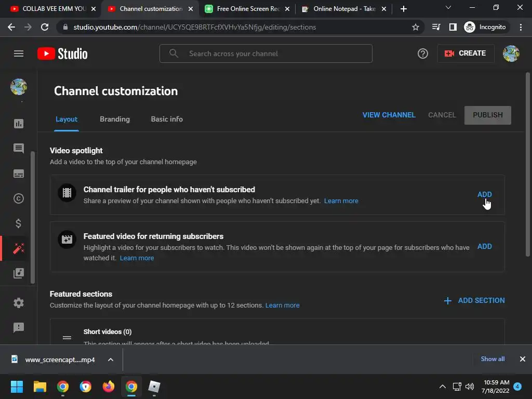Open the taskbar clock showing 10:59 AM

click(x=496, y=387)
